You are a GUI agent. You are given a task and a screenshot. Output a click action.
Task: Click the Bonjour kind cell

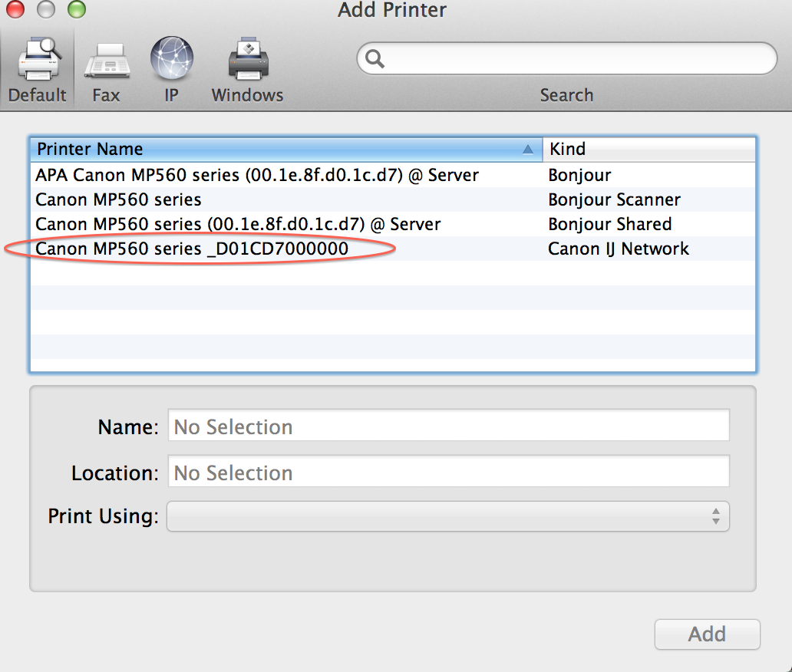tap(579, 175)
